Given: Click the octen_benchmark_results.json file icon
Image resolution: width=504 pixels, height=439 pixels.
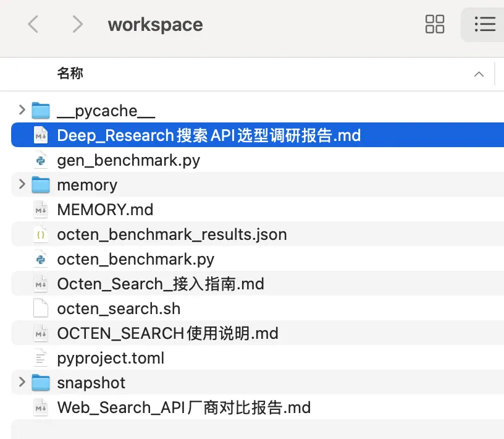Looking at the screenshot, I should tap(41, 234).
